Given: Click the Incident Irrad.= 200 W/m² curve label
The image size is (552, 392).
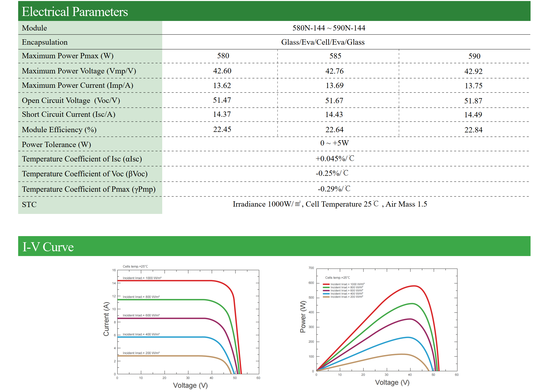Looking at the screenshot, I should tap(141, 353).
